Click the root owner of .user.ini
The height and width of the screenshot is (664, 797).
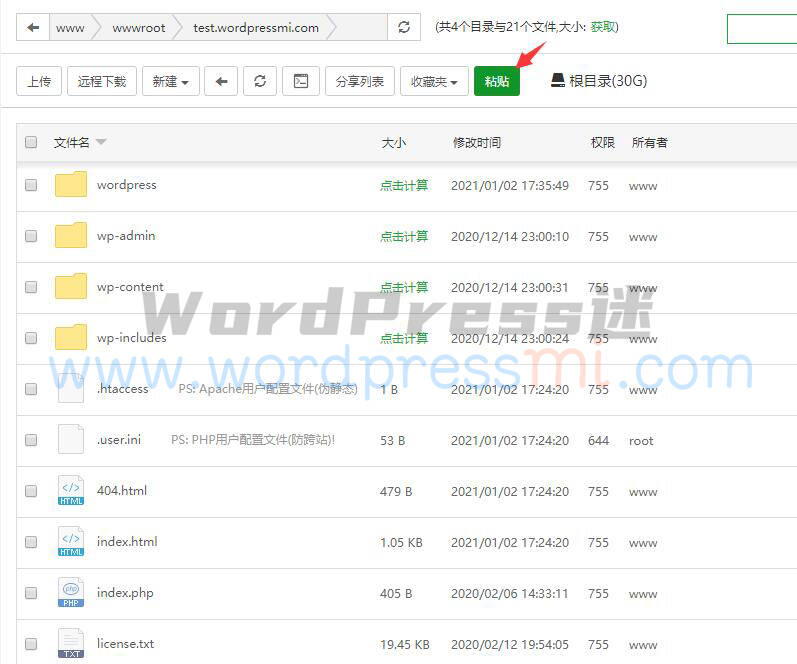pos(641,441)
